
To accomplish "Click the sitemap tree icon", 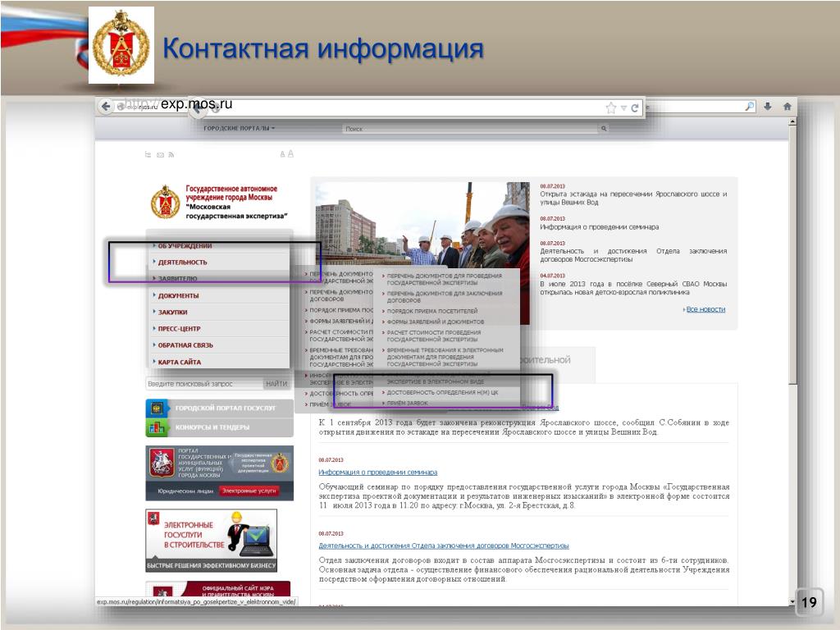I will click(x=148, y=155).
